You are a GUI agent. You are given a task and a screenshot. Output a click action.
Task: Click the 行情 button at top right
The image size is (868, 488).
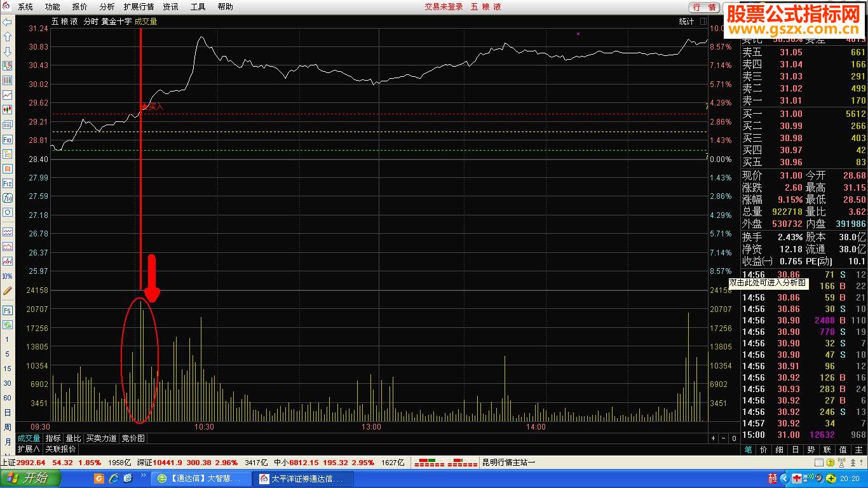(704, 7)
